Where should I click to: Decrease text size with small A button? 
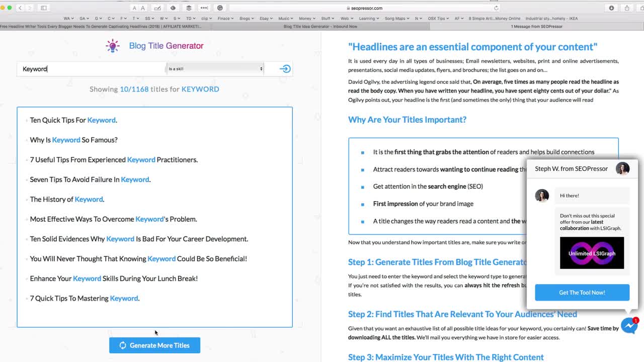tap(134, 8)
